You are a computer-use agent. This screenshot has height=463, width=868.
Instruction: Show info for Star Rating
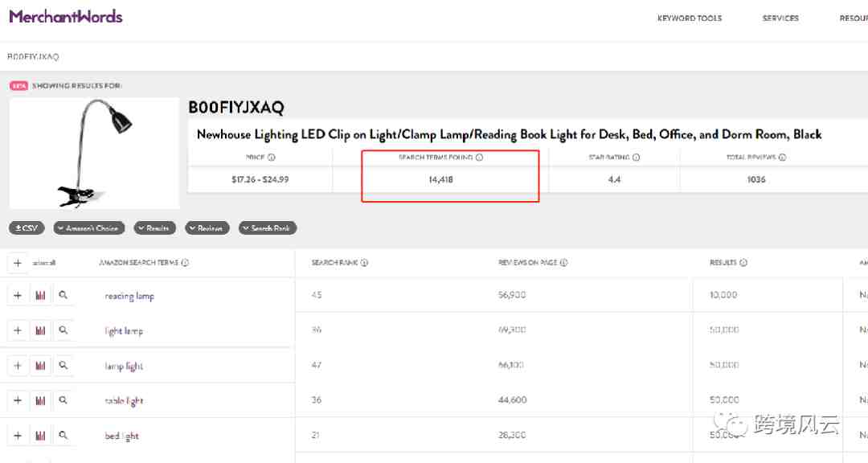[636, 158]
